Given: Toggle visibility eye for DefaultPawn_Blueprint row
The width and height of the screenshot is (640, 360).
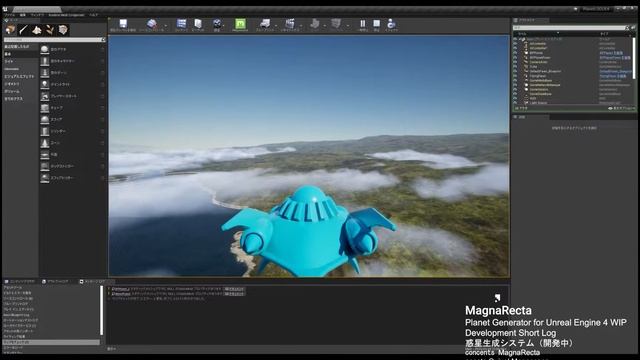Looking at the screenshot, I should click(x=515, y=71).
